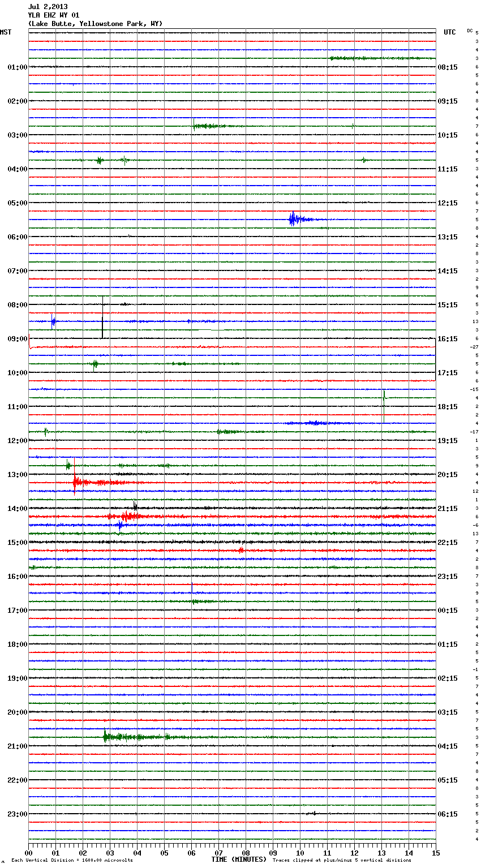
Task: Click the '08:15' UTC time label
Action: [448, 67]
